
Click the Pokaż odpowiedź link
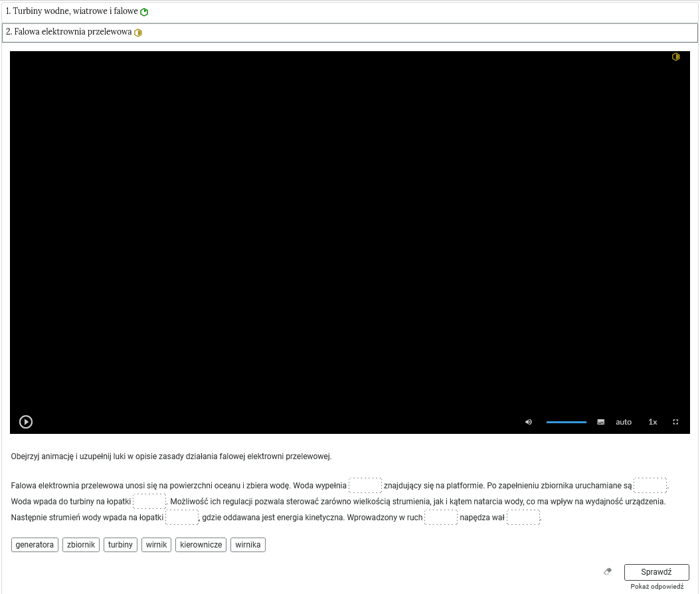657,587
